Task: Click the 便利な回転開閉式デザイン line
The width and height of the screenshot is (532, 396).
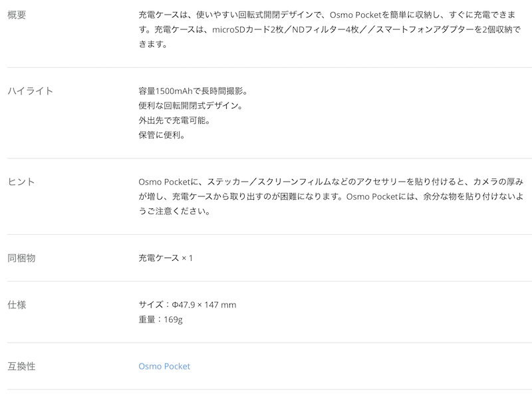Action: 191,106
